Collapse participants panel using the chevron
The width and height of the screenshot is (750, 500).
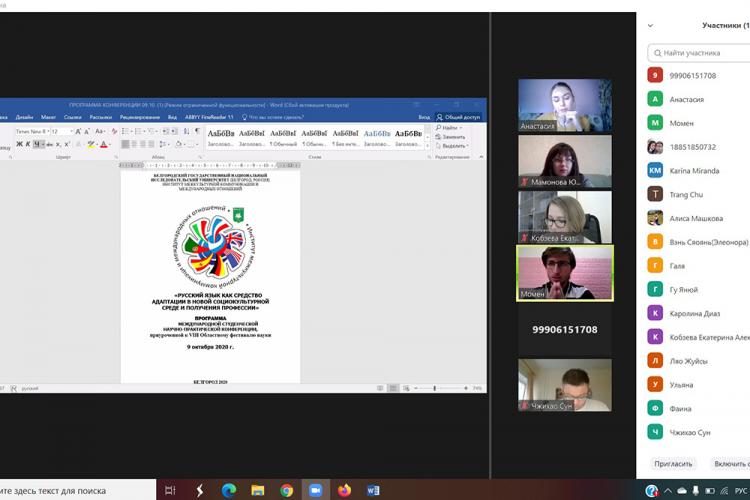click(x=651, y=26)
